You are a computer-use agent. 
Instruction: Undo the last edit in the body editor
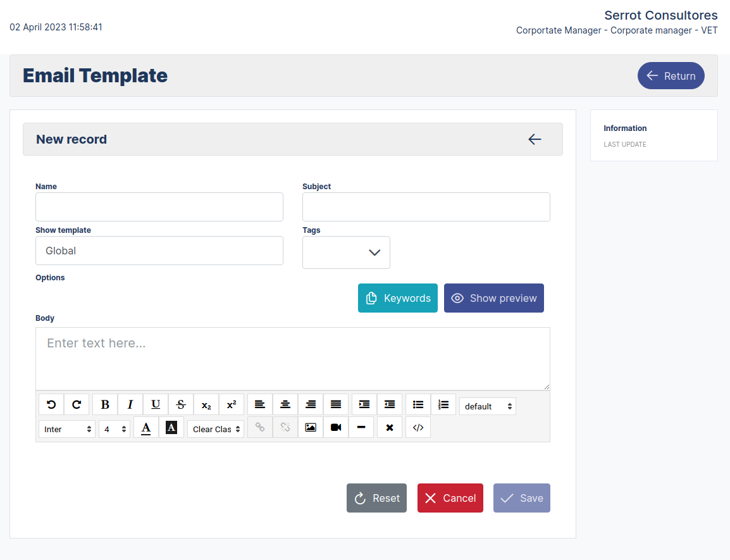(51, 404)
